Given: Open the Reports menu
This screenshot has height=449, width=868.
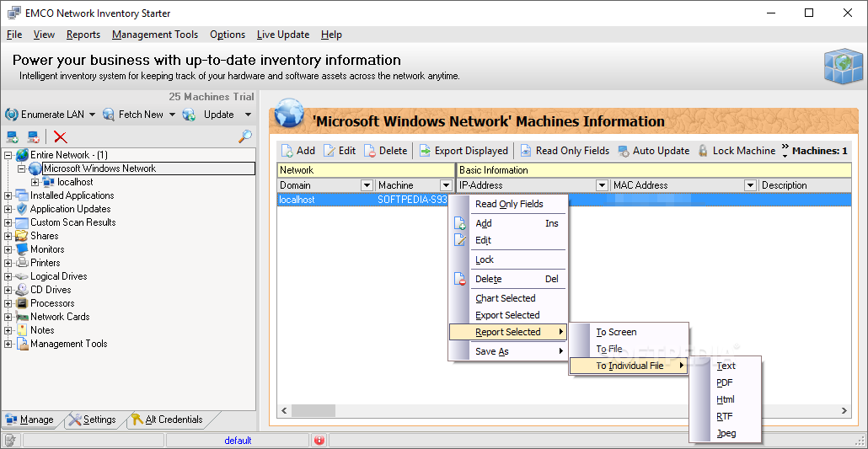Looking at the screenshot, I should pos(83,35).
